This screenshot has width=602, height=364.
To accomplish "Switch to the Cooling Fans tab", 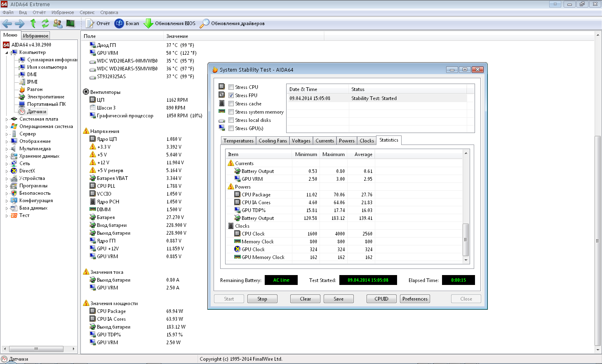I will [x=273, y=141].
